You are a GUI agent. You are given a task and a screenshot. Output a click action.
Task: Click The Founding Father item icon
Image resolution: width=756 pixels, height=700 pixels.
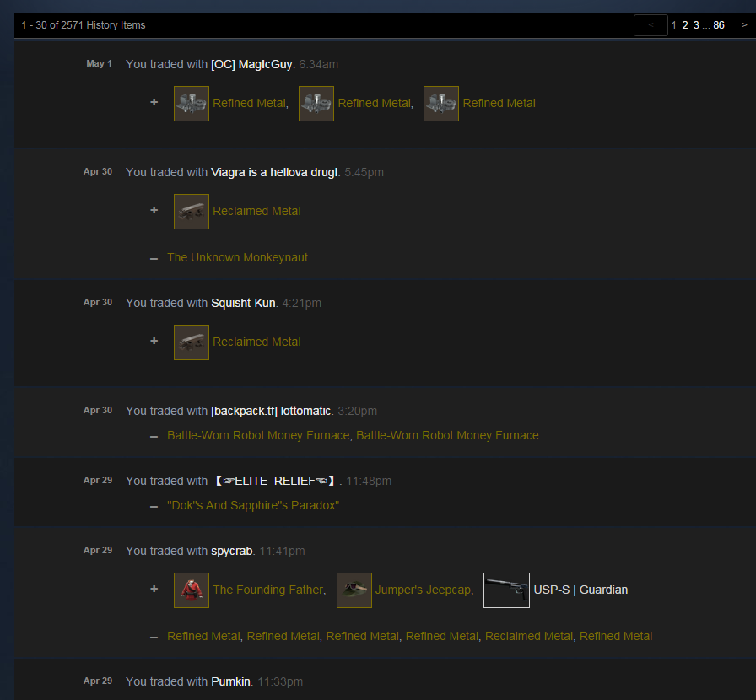pos(192,590)
